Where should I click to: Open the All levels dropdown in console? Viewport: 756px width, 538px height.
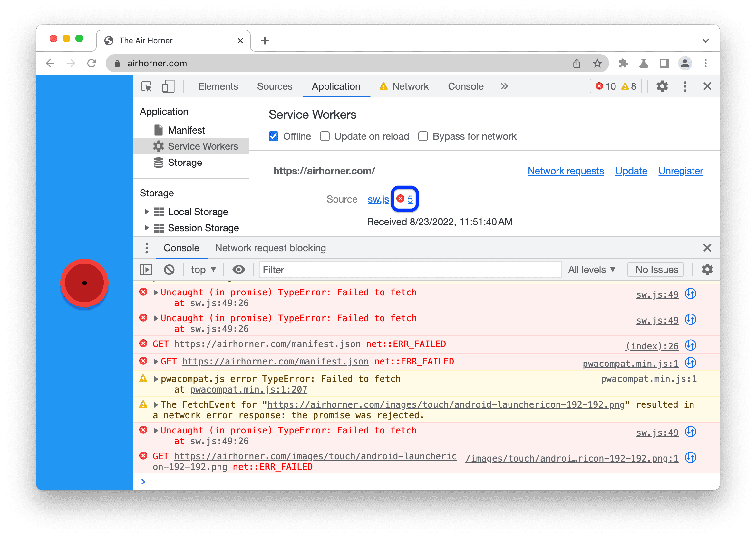pyautogui.click(x=587, y=269)
